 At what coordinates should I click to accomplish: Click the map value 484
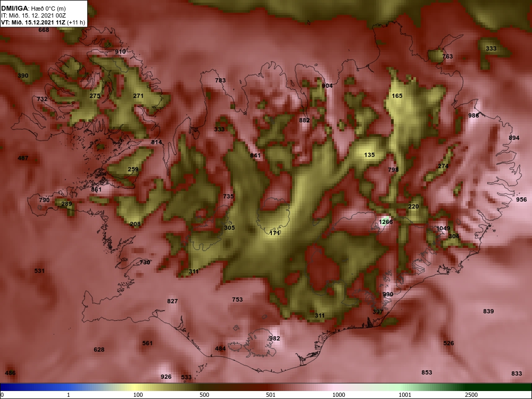pos(220,348)
